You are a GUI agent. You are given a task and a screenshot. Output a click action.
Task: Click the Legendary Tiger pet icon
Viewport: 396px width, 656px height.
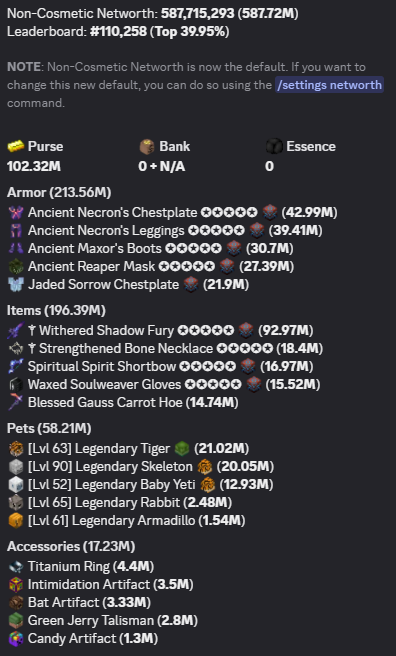(x=15, y=448)
